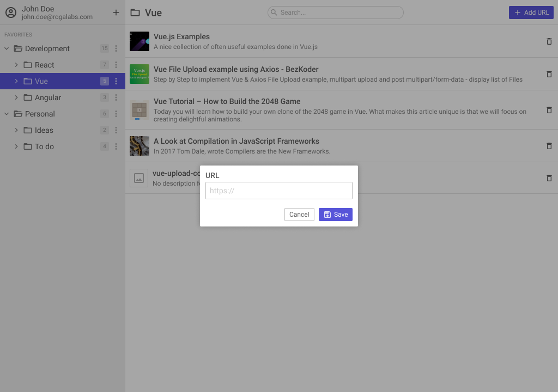
Task: Open the To do folder options menu
Action: tap(116, 146)
